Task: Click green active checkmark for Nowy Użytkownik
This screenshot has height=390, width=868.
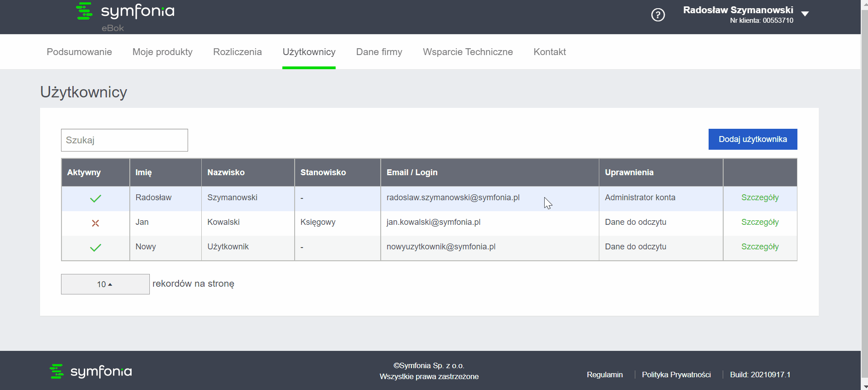Action: pos(96,248)
